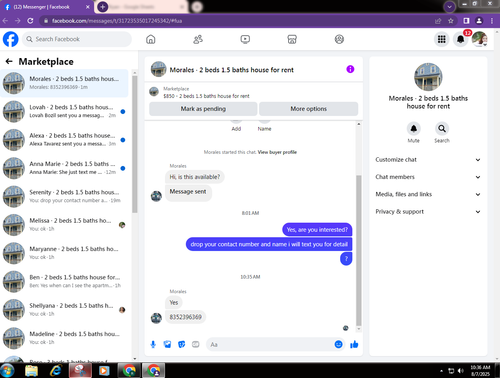Click More options button

tap(309, 109)
